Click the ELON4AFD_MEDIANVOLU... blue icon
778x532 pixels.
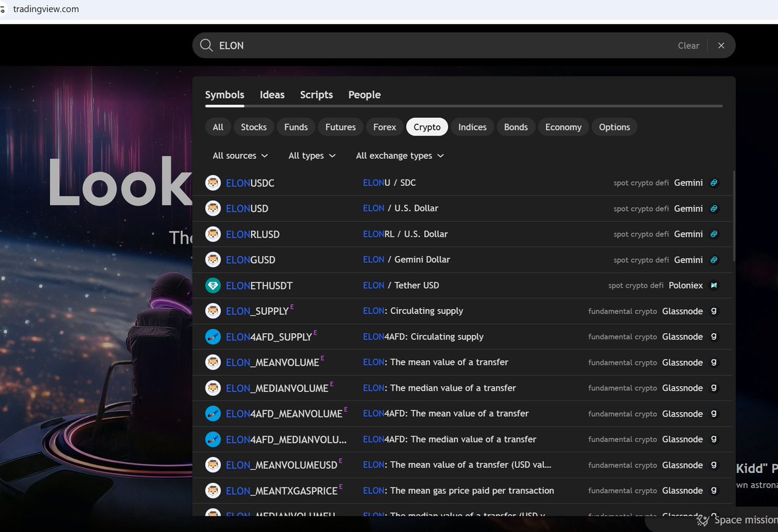pyautogui.click(x=213, y=439)
